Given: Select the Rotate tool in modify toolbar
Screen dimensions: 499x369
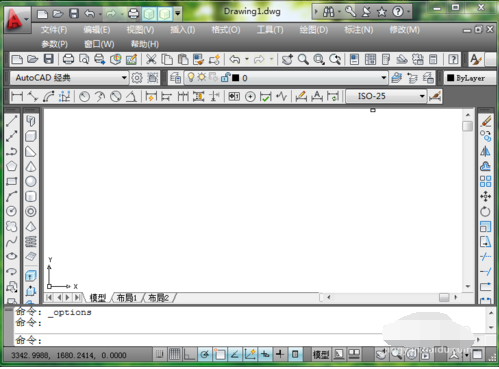Looking at the screenshot, I should coord(486,211).
